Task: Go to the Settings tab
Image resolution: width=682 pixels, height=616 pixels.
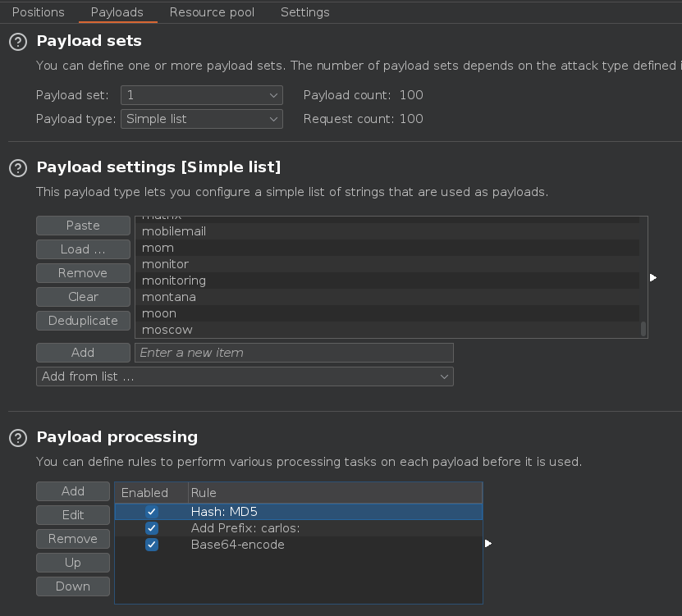Action: [304, 12]
